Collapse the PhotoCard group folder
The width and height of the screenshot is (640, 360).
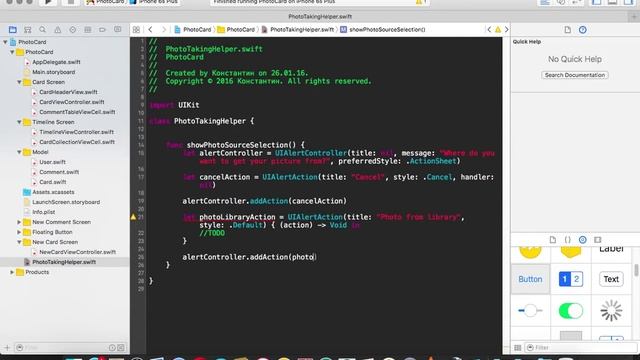[12, 52]
